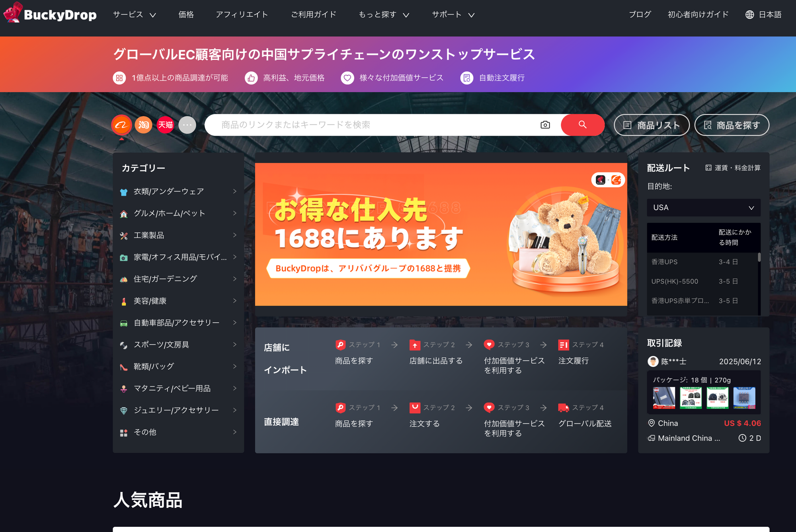Click the red search magnifier button
796x532 pixels.
tap(583, 125)
